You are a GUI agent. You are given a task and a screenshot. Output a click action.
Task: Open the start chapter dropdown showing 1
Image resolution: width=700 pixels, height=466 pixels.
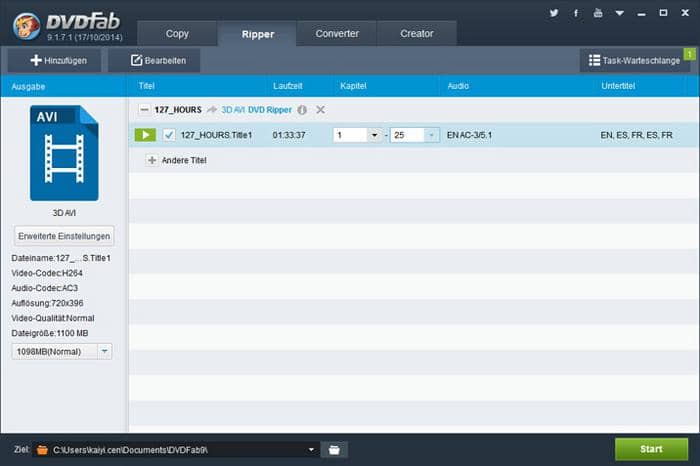pyautogui.click(x=374, y=135)
